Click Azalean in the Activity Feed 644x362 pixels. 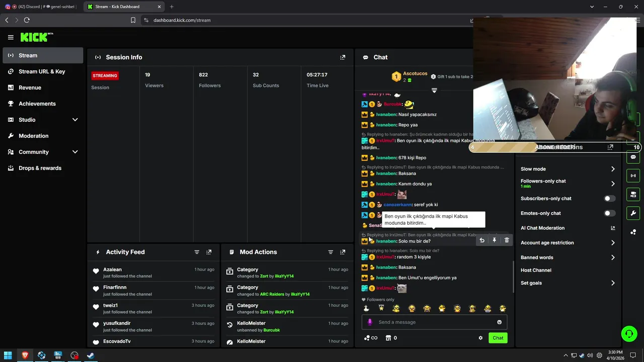(x=112, y=269)
